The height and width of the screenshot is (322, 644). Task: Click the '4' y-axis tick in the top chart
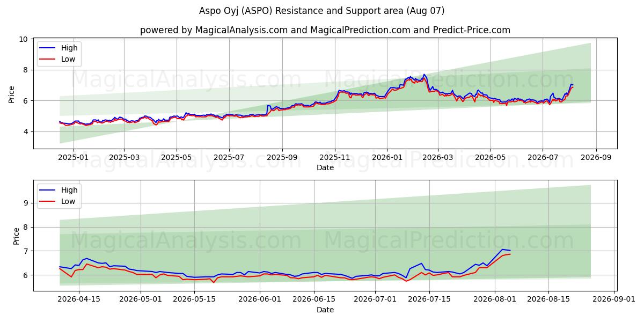[x=26, y=131]
